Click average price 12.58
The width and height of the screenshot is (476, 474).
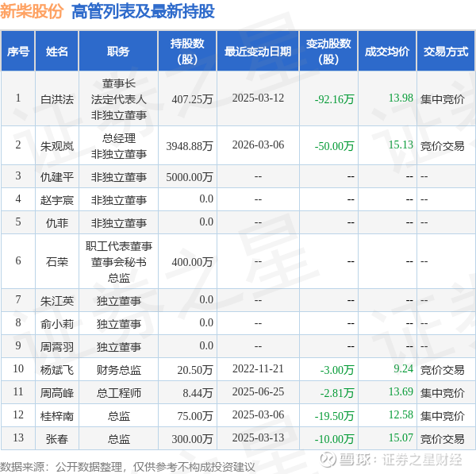401,414
